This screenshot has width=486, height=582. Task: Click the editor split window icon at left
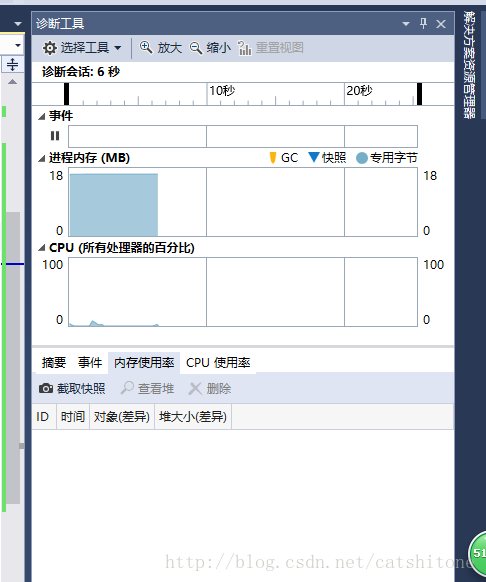[13, 64]
